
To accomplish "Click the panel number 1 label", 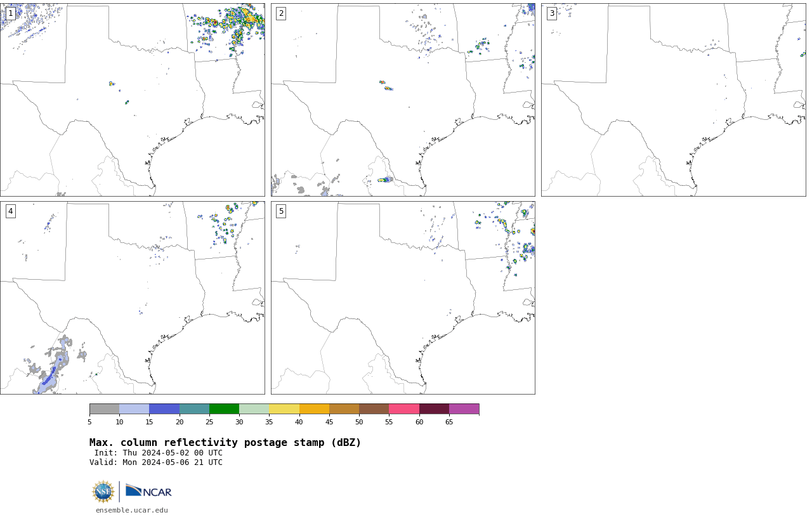I will [10, 13].
